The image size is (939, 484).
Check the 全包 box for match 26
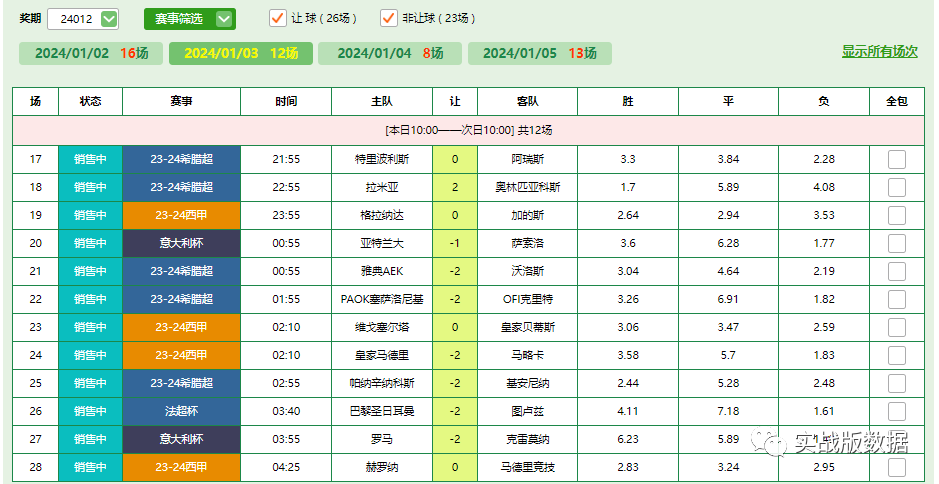pyautogui.click(x=896, y=412)
